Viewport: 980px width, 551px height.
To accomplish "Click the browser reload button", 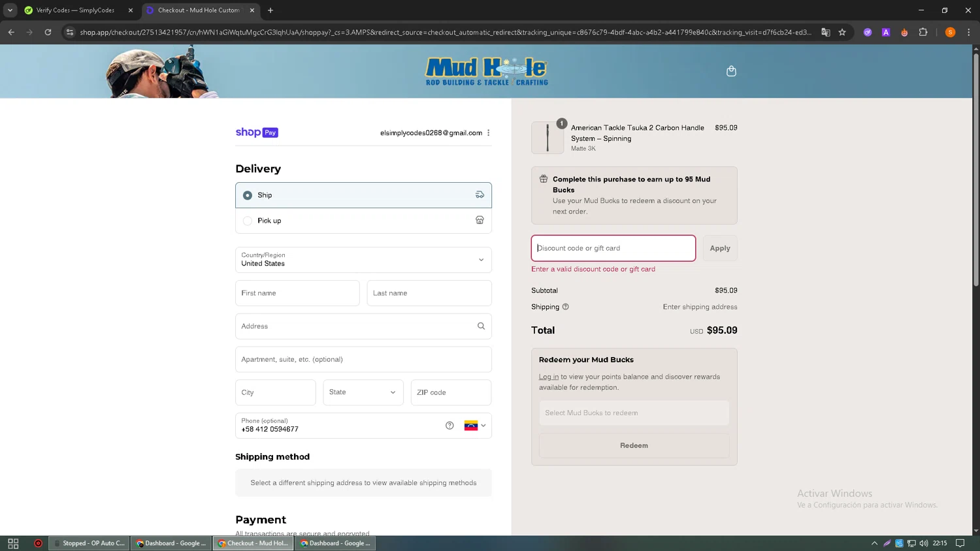I will [x=48, y=32].
